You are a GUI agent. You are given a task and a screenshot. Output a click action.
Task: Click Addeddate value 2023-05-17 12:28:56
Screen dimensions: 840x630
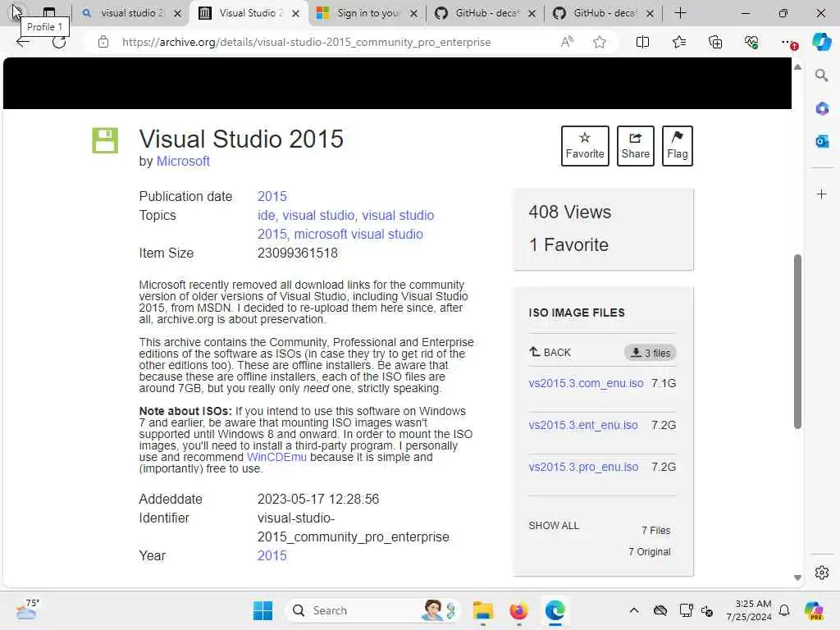click(318, 500)
